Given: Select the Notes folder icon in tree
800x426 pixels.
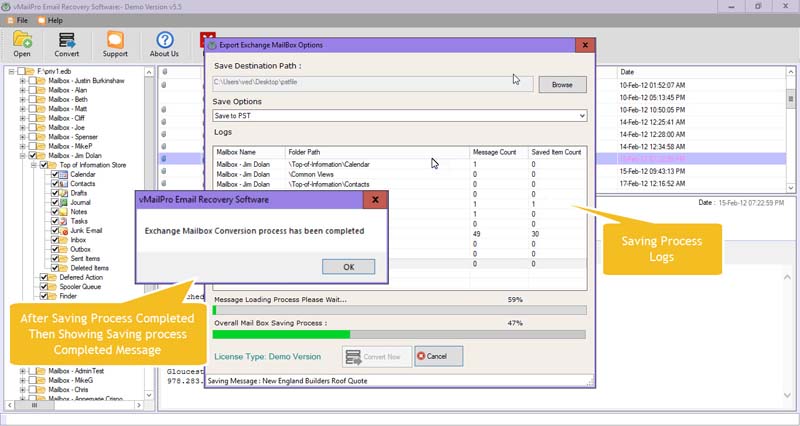Looking at the screenshot, I should pos(63,212).
